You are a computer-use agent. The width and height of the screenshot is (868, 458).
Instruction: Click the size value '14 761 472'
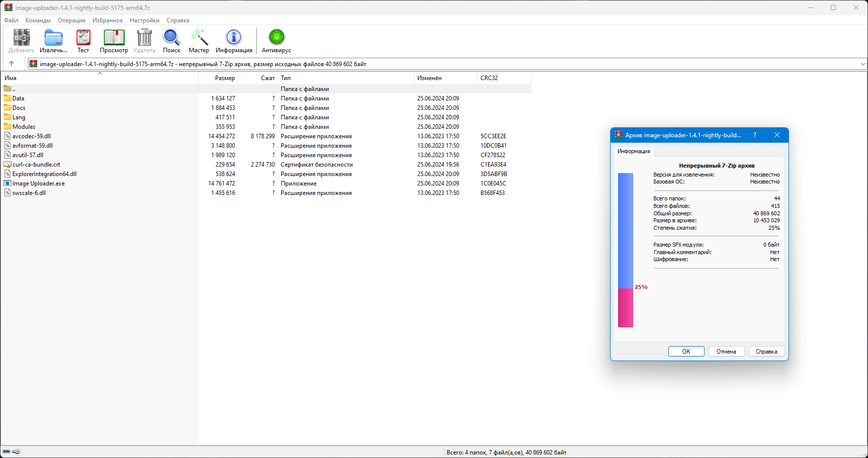pos(222,183)
